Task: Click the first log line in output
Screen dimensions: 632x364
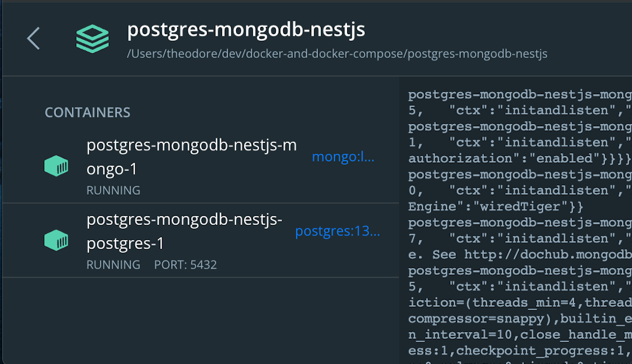Action: click(520, 95)
